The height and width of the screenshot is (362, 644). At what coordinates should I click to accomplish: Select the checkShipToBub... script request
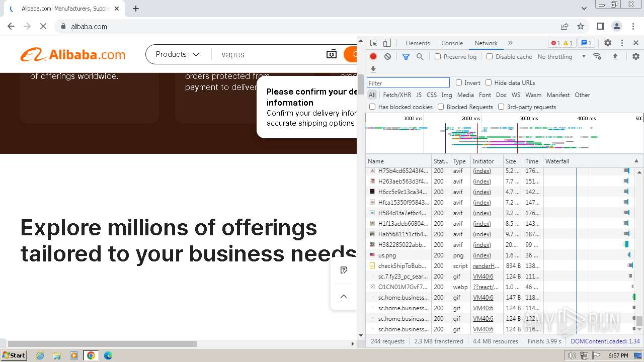(402, 266)
